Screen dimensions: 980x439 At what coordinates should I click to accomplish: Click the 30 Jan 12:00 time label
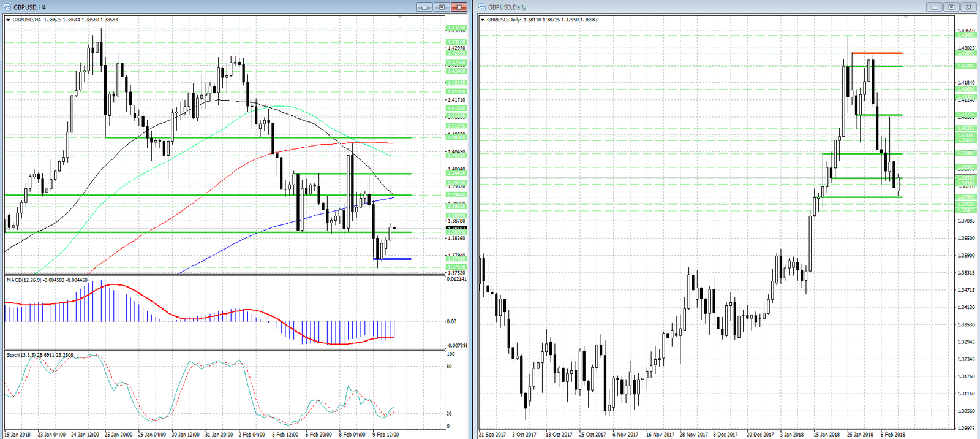point(185,434)
